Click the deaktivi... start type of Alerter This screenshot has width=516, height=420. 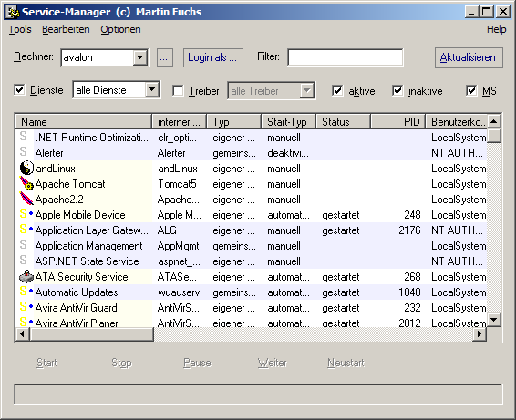[x=288, y=153]
